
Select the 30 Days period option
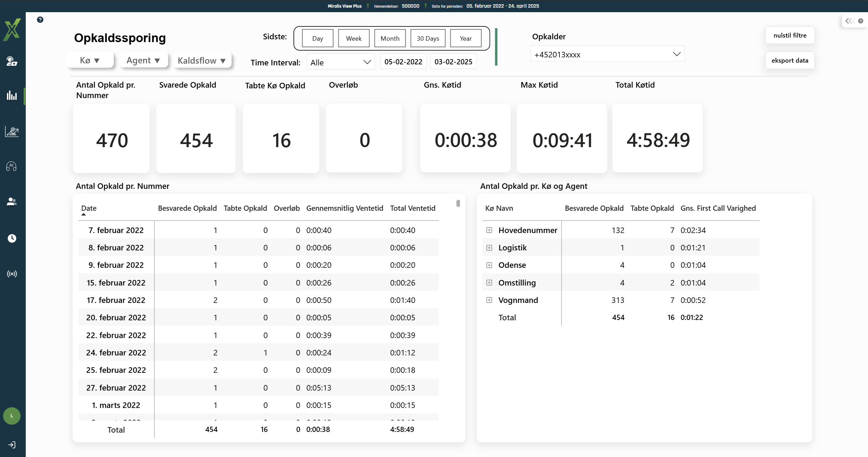coord(428,38)
